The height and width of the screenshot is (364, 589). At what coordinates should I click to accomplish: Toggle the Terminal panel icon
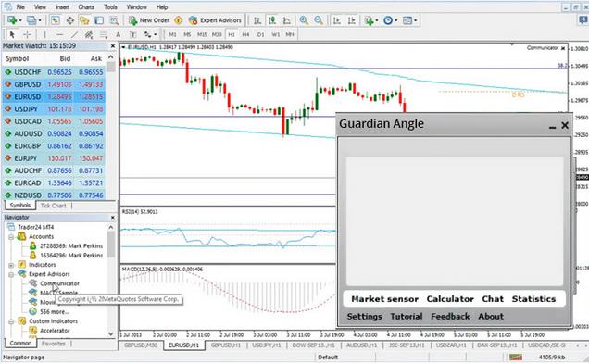click(99, 20)
